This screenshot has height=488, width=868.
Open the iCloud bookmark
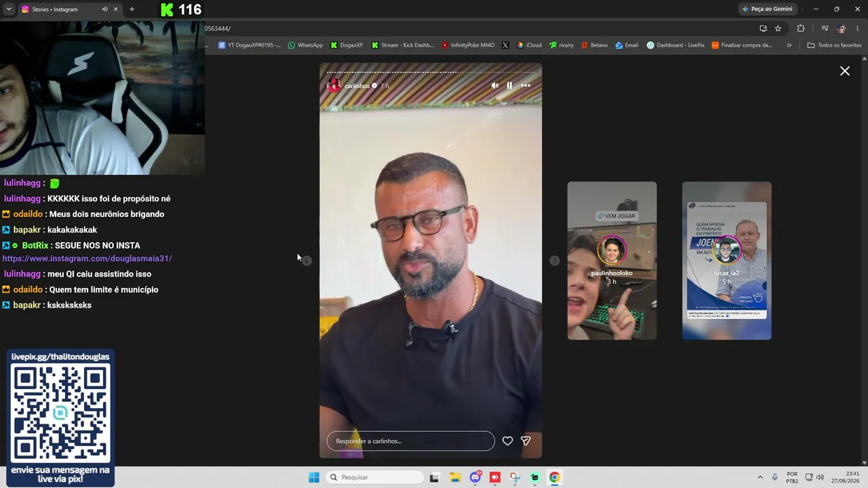[x=529, y=45]
